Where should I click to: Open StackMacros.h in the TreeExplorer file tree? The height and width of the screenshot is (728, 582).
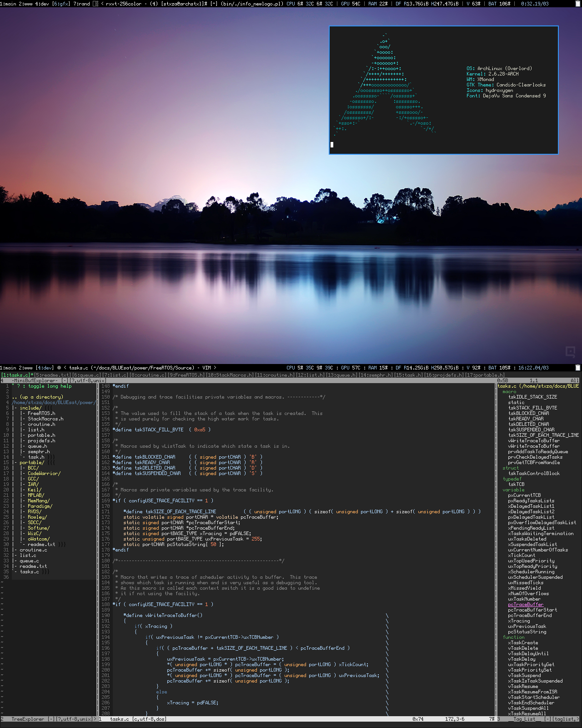[x=45, y=419]
